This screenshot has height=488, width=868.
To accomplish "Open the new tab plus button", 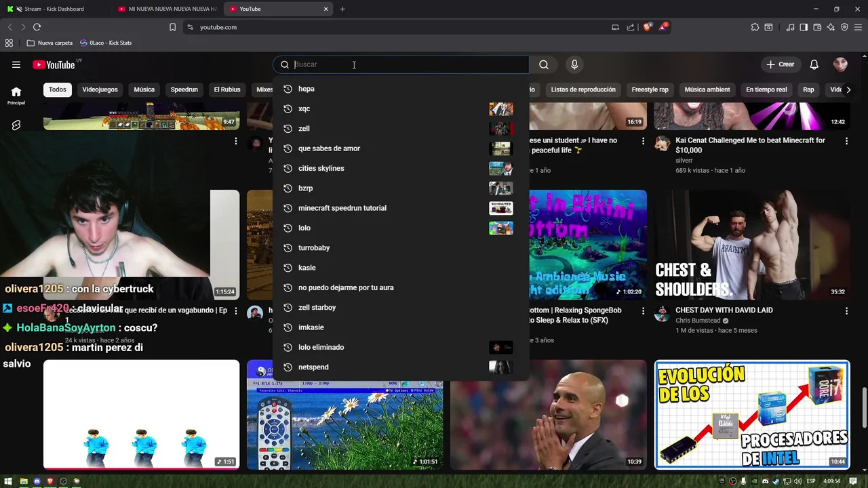I will pos(342,9).
